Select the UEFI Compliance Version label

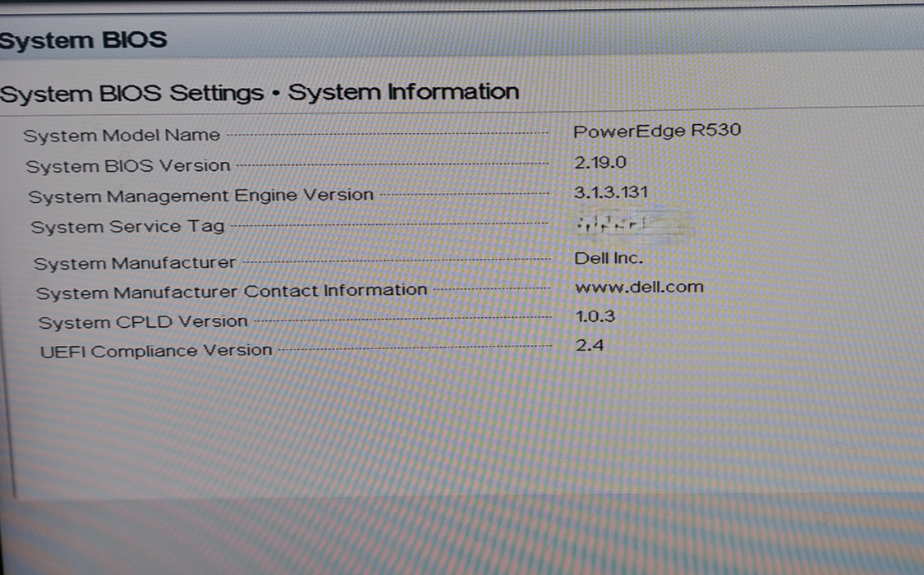[x=155, y=351]
